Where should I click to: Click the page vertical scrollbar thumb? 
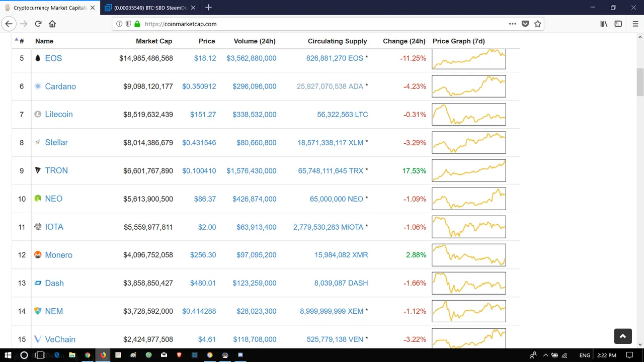pyautogui.click(x=640, y=82)
